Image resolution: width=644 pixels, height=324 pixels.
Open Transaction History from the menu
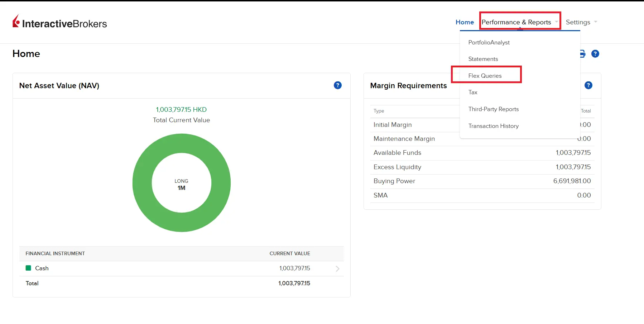pyautogui.click(x=493, y=126)
